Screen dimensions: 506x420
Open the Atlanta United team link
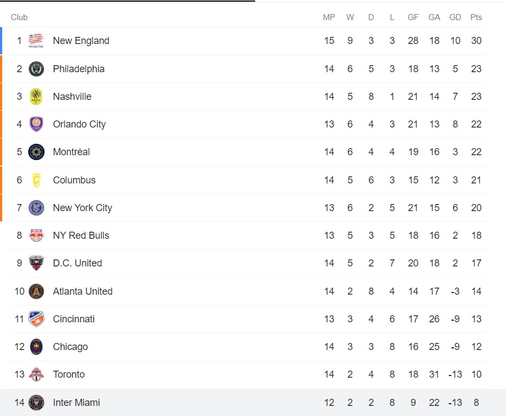coord(83,291)
